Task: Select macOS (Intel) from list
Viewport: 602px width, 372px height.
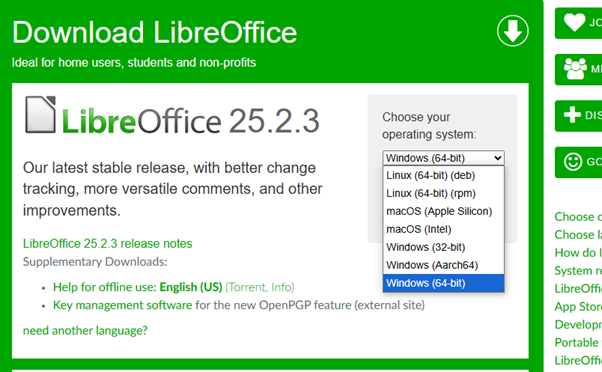Action: tap(443, 229)
